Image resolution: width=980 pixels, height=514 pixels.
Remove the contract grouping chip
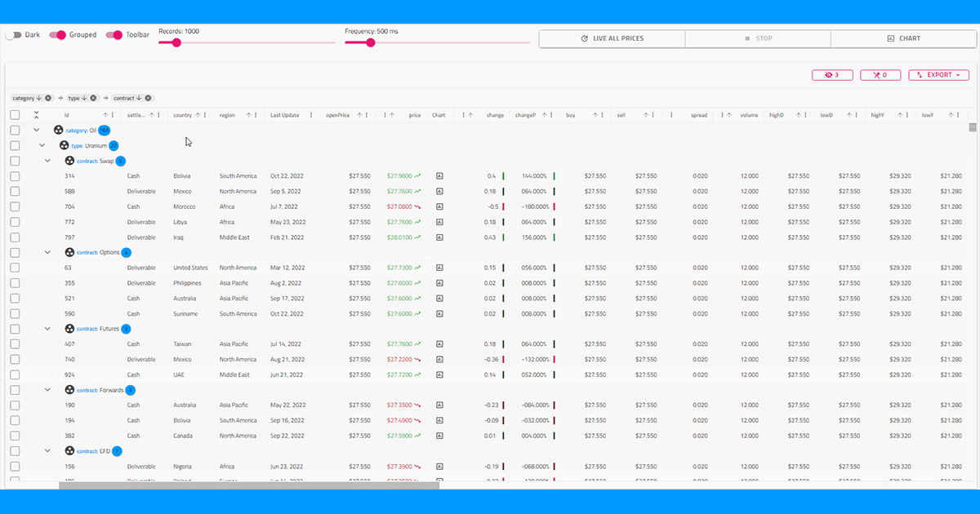click(x=149, y=98)
